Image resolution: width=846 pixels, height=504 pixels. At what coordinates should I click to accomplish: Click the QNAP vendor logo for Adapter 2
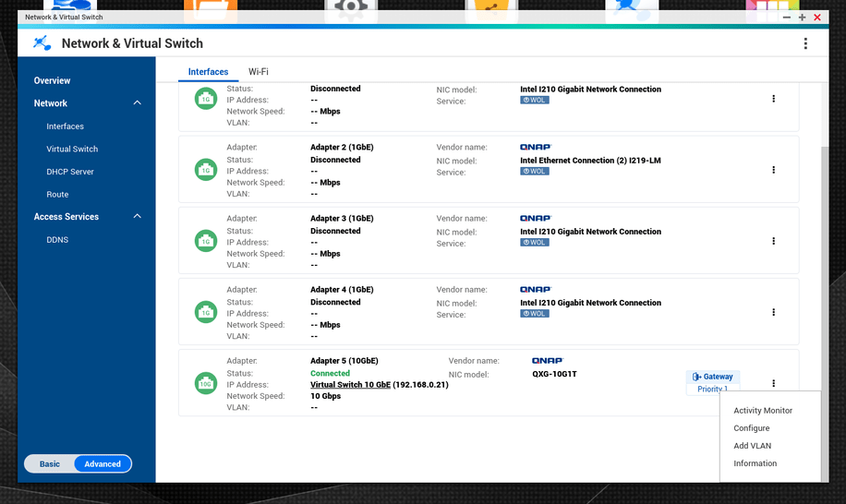click(536, 147)
